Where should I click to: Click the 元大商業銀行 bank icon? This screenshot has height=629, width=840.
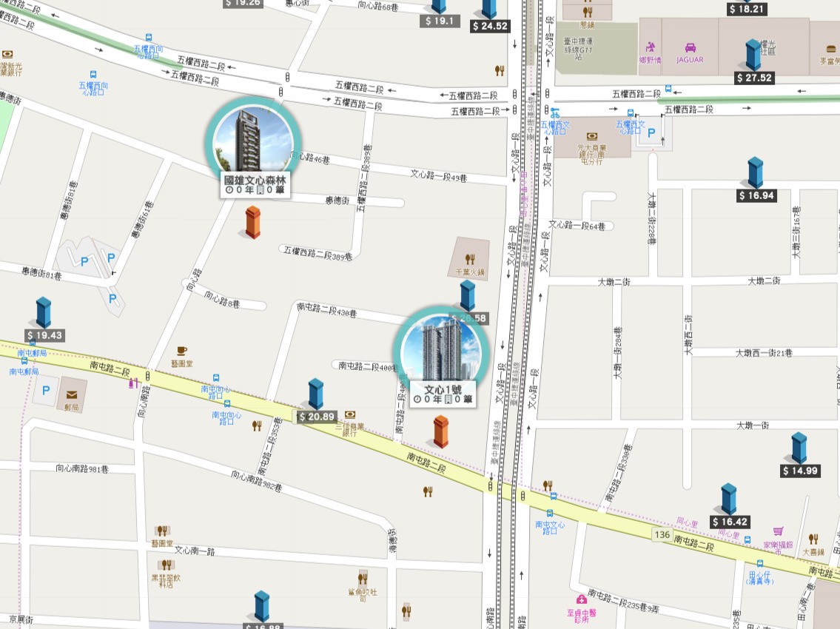(x=592, y=137)
